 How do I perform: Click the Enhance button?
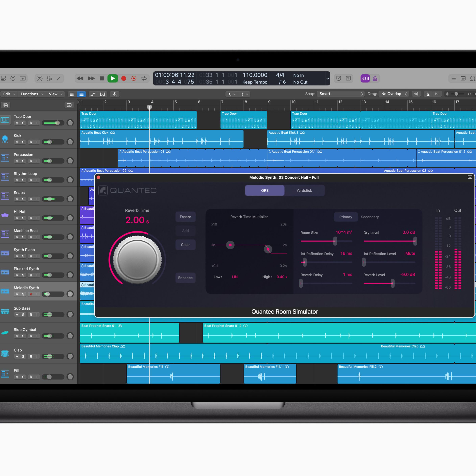click(185, 278)
